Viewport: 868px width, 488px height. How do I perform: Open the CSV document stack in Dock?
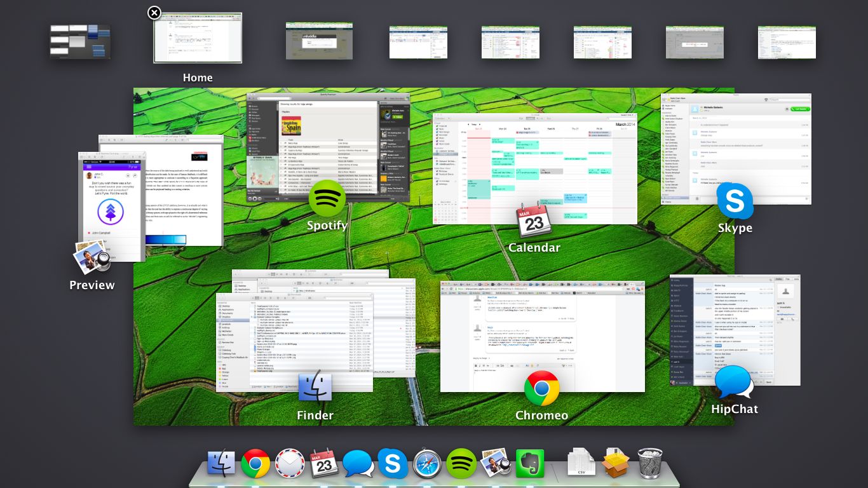point(581,463)
